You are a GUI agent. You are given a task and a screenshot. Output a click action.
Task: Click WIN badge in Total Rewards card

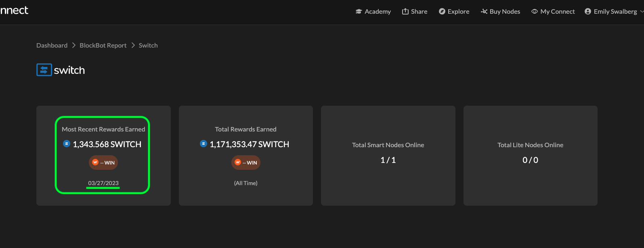pyautogui.click(x=246, y=163)
